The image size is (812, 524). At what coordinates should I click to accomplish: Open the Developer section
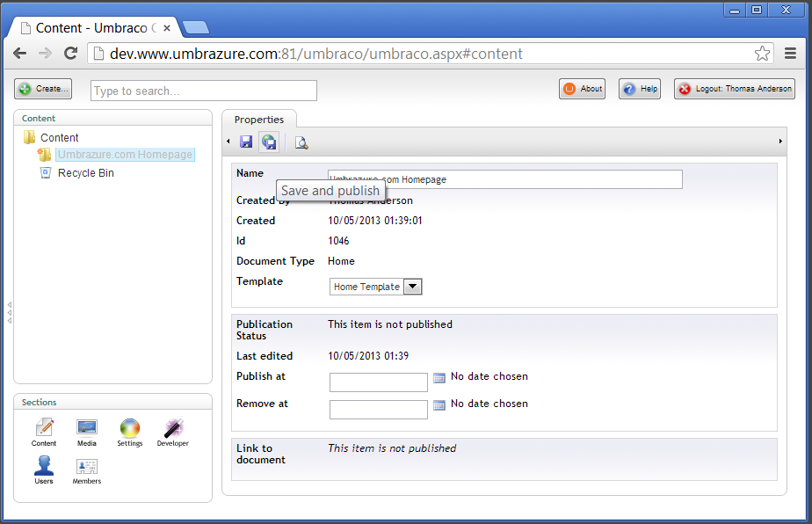click(173, 432)
